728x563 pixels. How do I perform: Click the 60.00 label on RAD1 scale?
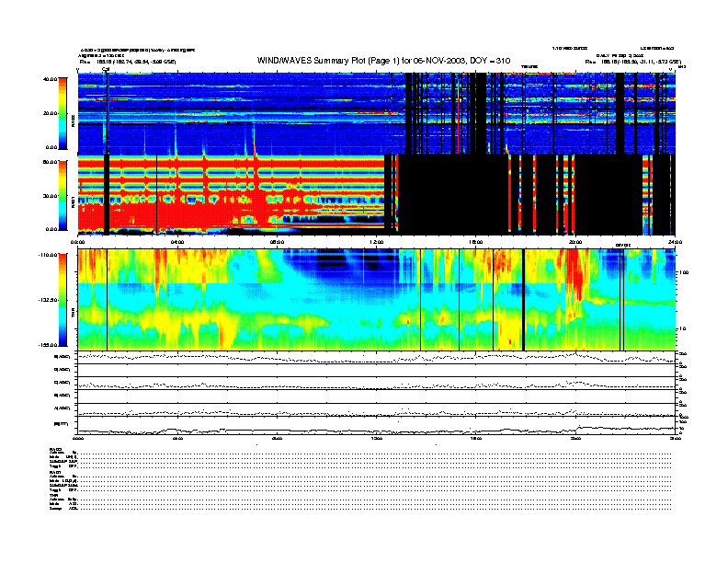[x=50, y=162]
